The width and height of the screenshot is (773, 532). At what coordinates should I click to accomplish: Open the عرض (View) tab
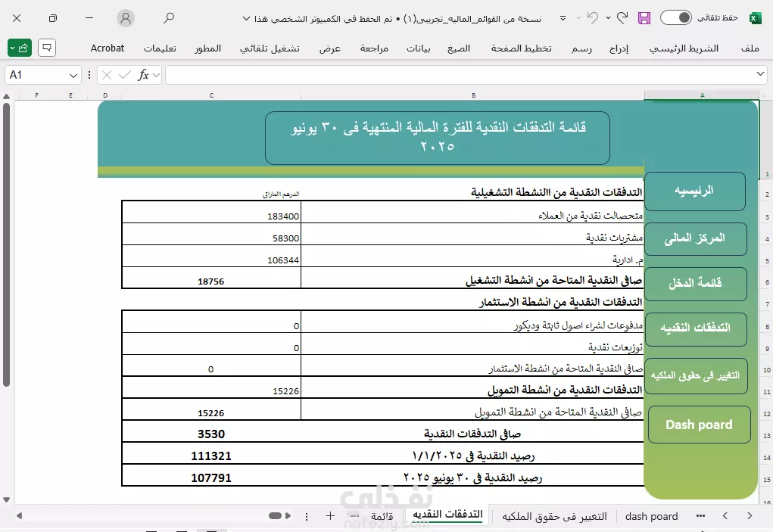(x=330, y=48)
